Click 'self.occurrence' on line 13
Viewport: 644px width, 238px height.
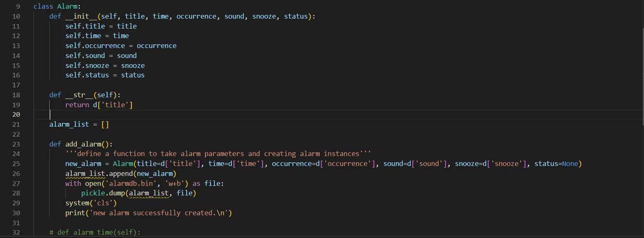click(x=95, y=46)
